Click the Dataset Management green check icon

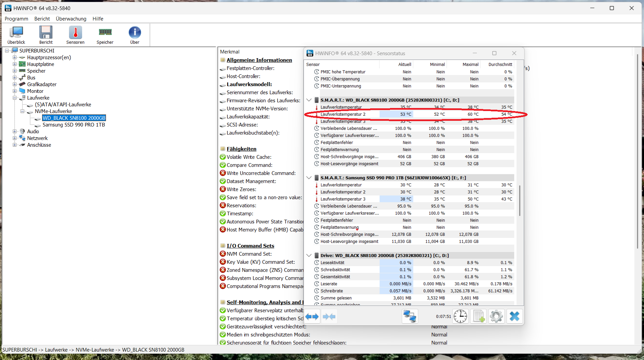[223, 181]
